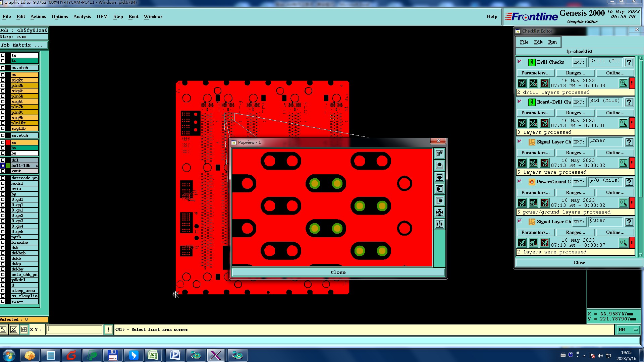Click red alert indicator for Board-Drill Checks

(x=632, y=123)
